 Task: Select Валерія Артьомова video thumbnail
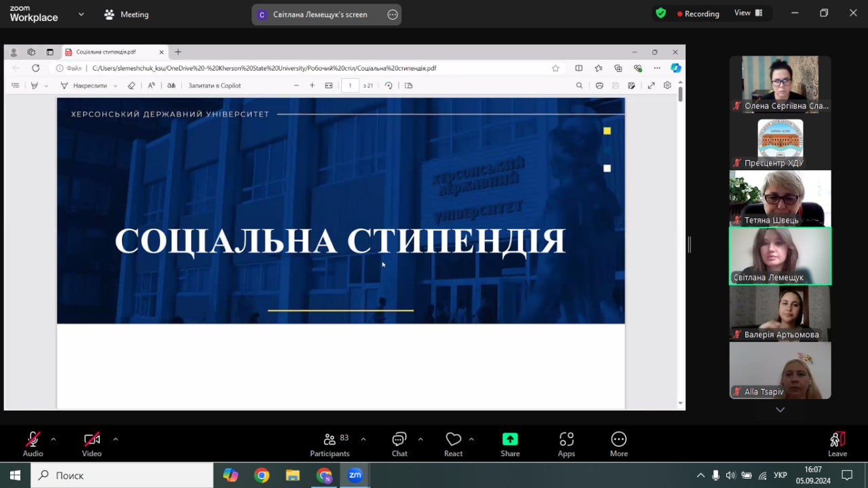coord(780,313)
